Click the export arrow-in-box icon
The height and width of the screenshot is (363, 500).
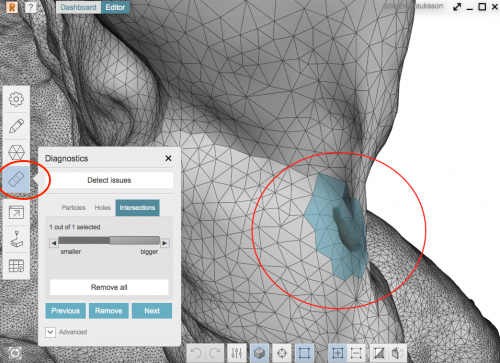coord(16,213)
